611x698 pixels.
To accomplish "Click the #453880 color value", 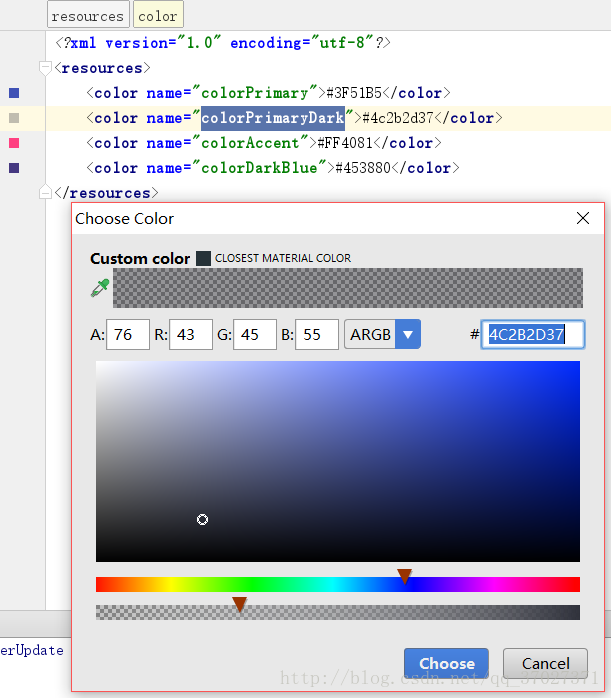I will pos(363,168).
